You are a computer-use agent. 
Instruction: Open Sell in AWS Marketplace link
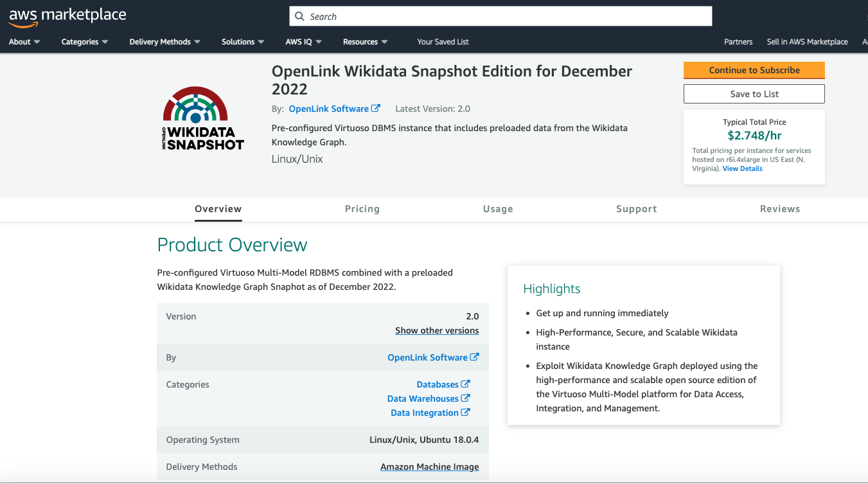pos(807,42)
